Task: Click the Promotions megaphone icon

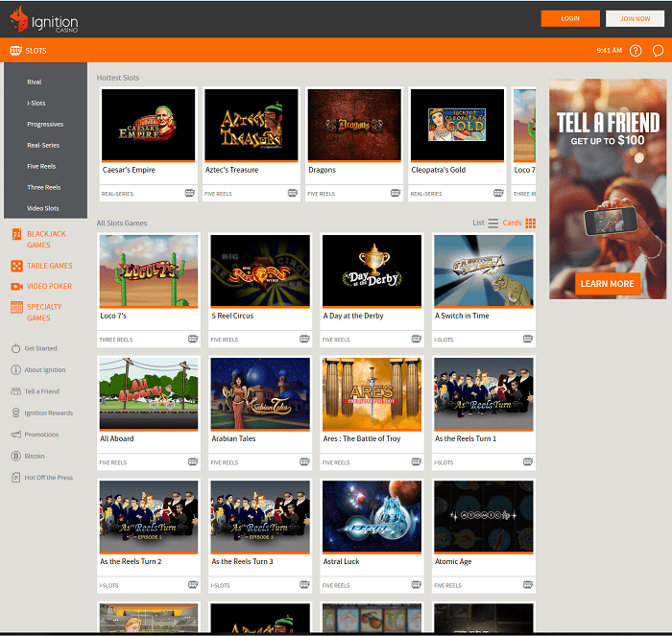Action: pos(16,435)
